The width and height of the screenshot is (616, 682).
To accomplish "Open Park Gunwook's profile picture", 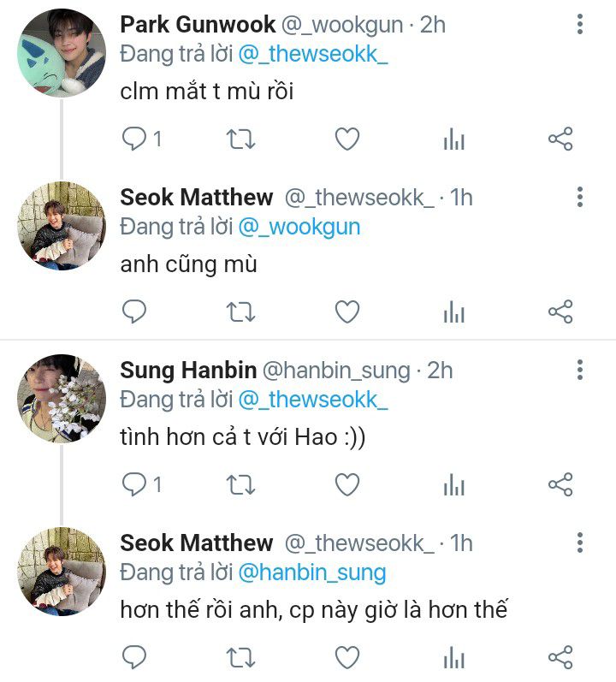I will pyautogui.click(x=62, y=53).
